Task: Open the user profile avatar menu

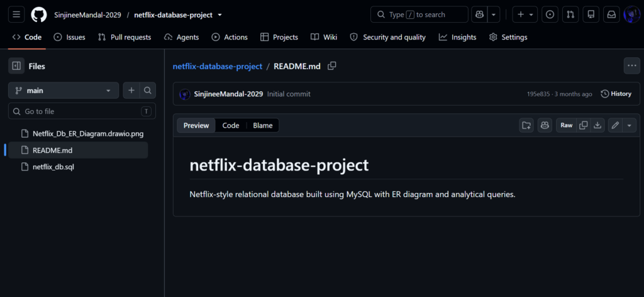Action: (x=631, y=14)
